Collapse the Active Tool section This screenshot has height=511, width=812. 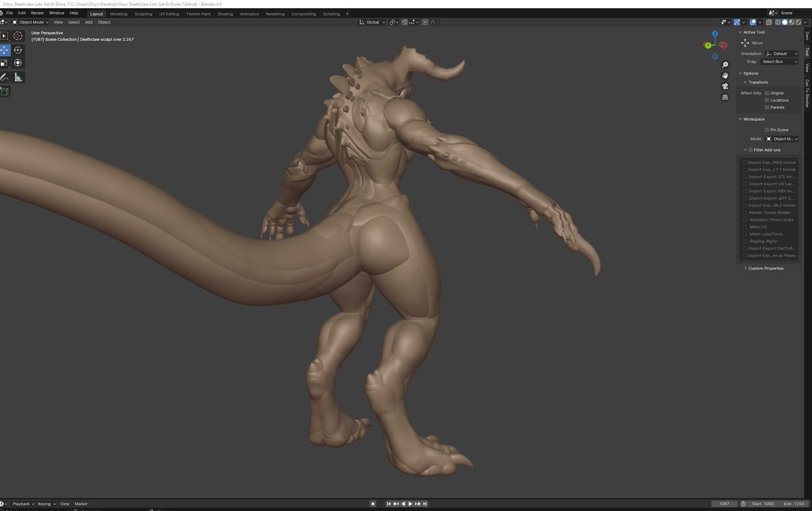[741, 32]
